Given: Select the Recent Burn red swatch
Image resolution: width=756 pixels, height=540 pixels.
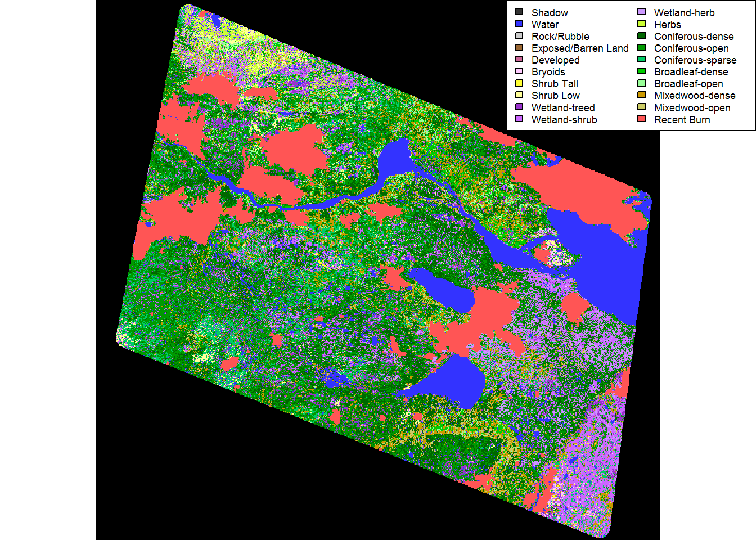Looking at the screenshot, I should 642,119.
